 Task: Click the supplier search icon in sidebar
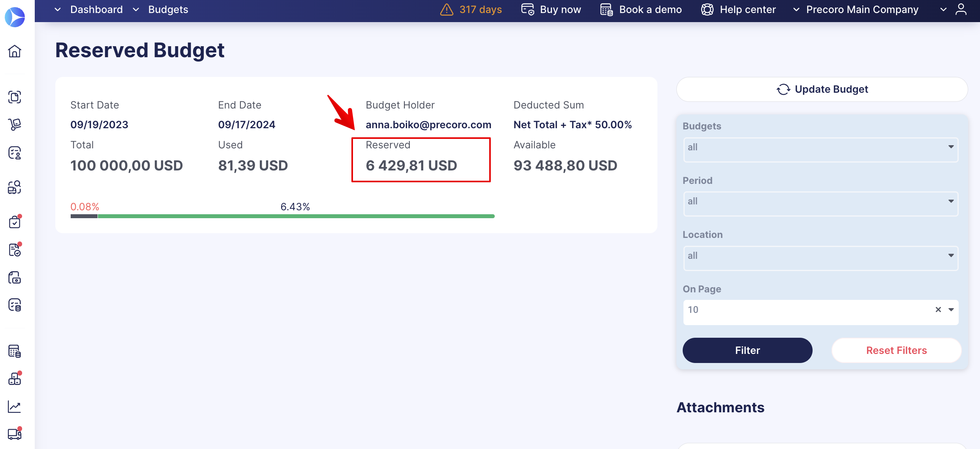point(15,187)
